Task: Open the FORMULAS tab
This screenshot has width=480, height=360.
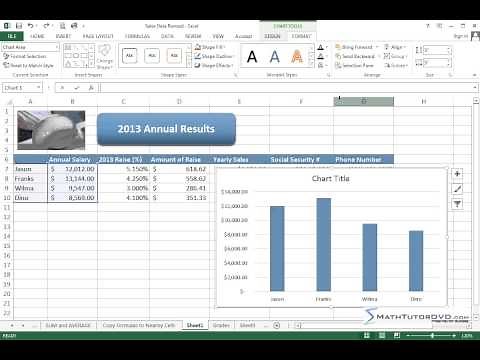Action: click(x=137, y=36)
